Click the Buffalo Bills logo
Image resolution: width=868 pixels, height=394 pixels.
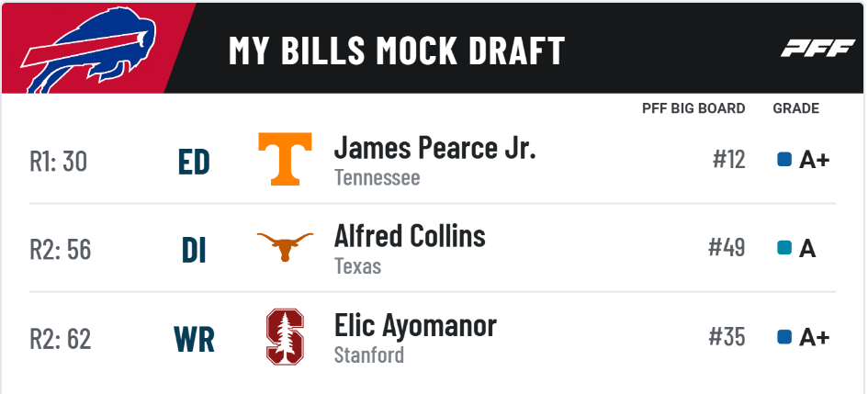tap(88, 50)
